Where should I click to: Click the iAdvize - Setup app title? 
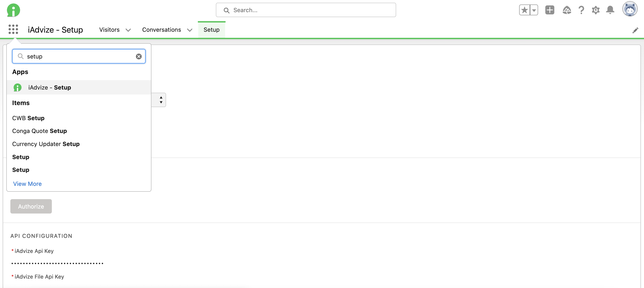[55, 30]
